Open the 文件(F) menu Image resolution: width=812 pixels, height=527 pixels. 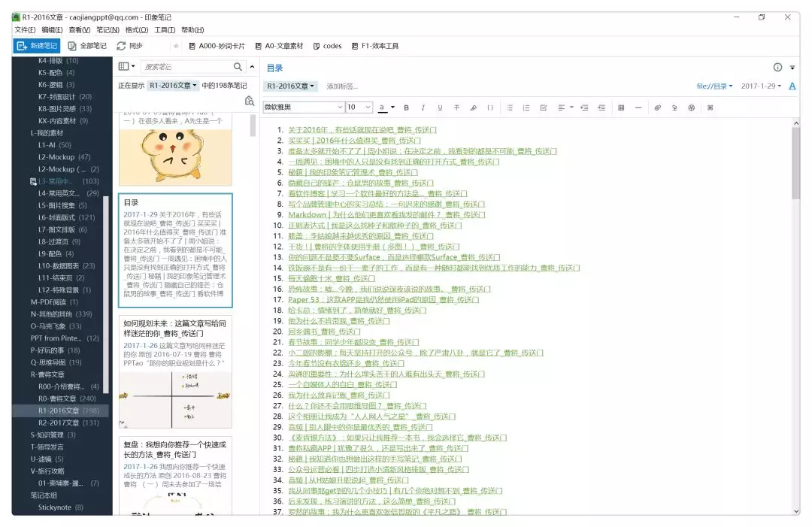coord(25,29)
